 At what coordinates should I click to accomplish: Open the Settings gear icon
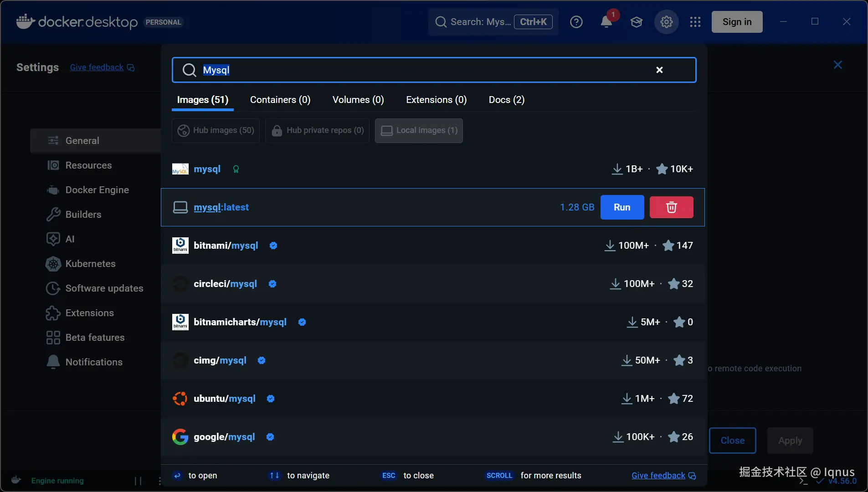(x=667, y=22)
